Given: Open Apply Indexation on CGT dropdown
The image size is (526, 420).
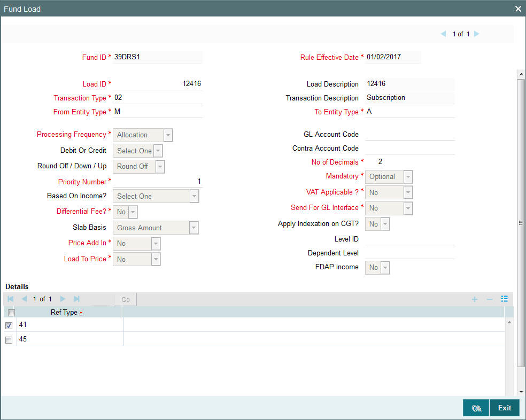Looking at the screenshot, I should click(x=377, y=224).
